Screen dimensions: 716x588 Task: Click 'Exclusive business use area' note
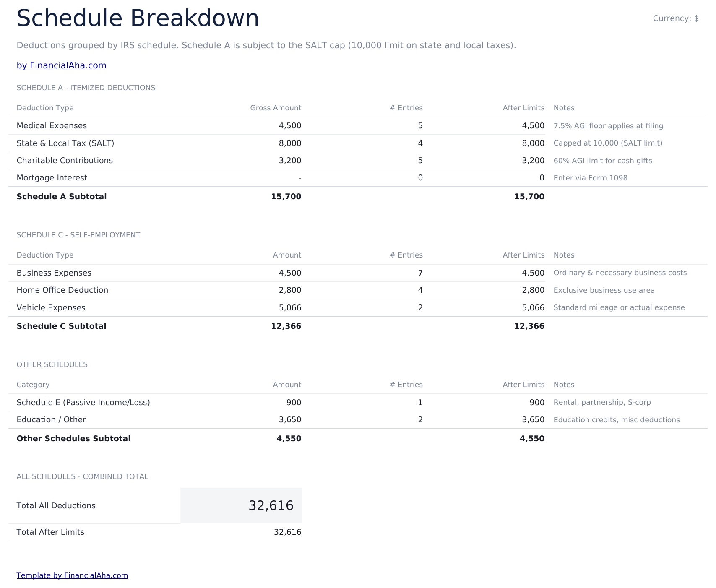point(604,290)
